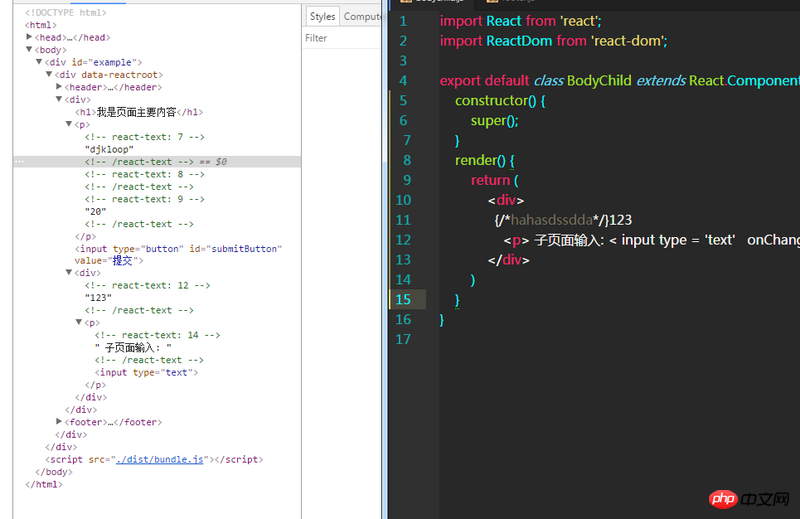Expand the footer element node
The image size is (800, 519).
pyautogui.click(x=59, y=422)
